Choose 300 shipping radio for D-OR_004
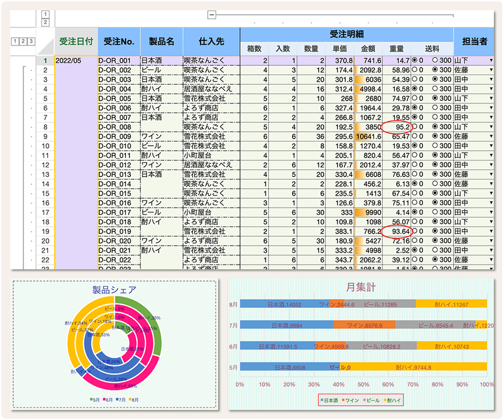Image resolution: width=504 pixels, height=420 pixels. [x=435, y=89]
